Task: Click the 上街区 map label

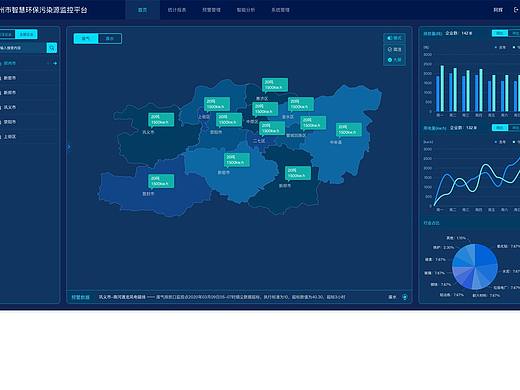Action: tap(204, 117)
